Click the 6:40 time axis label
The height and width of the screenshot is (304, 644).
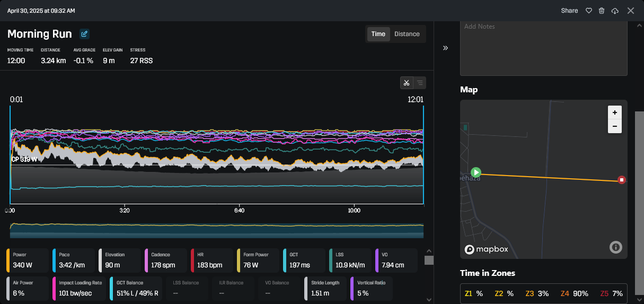point(239,211)
